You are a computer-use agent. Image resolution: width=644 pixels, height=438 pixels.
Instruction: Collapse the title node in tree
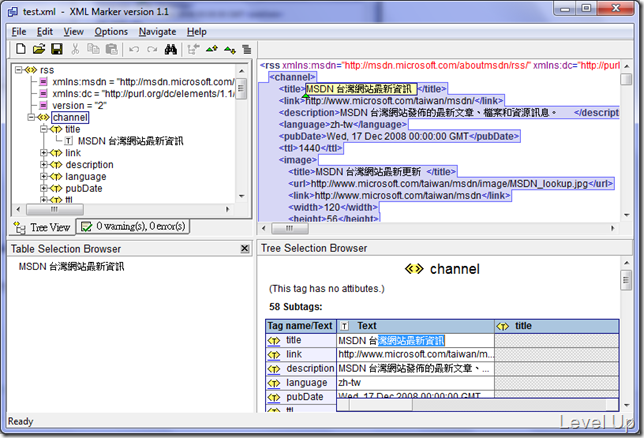coord(44,129)
